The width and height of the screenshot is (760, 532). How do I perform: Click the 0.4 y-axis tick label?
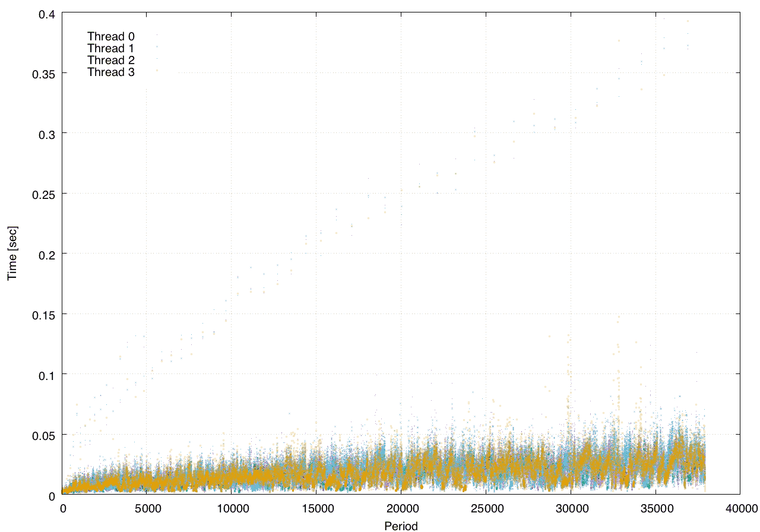46,13
